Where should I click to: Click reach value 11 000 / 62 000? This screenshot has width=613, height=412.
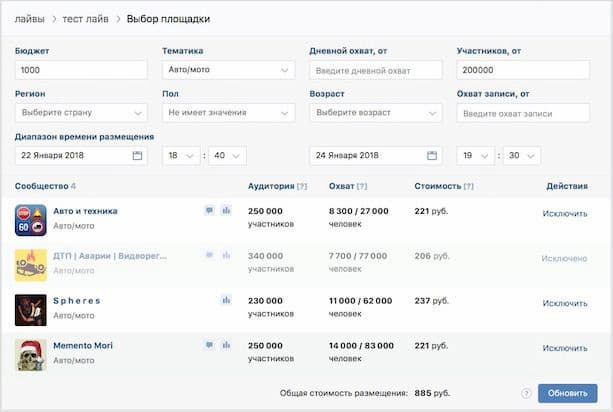tap(360, 301)
